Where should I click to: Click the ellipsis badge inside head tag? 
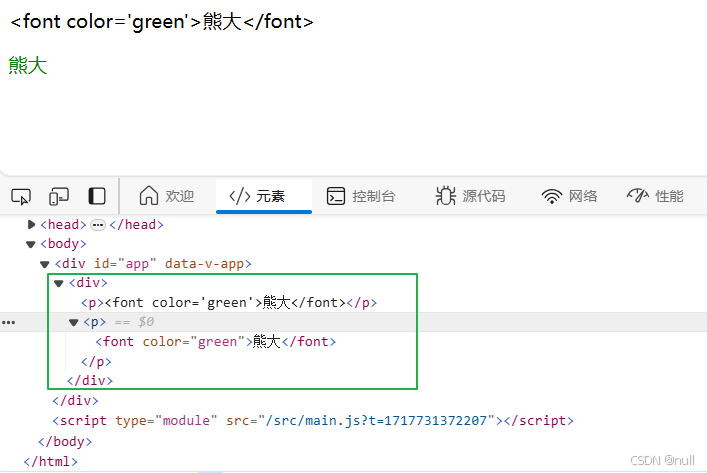[98, 225]
